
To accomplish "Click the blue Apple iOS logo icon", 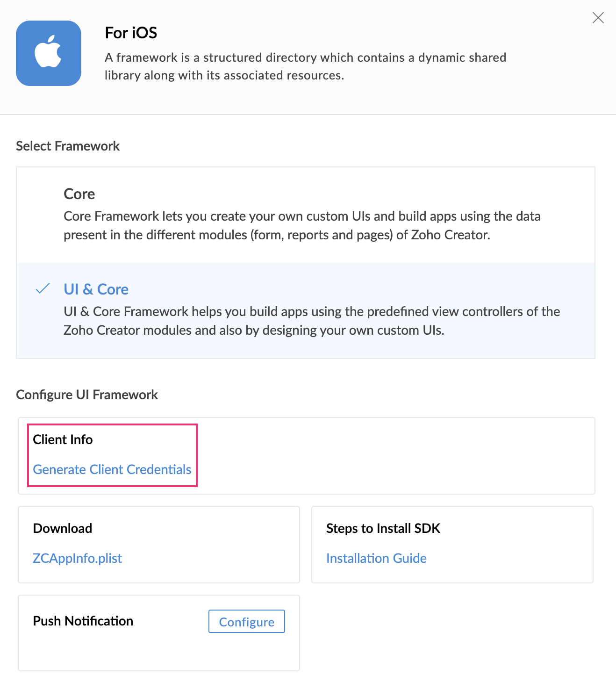I will point(49,53).
